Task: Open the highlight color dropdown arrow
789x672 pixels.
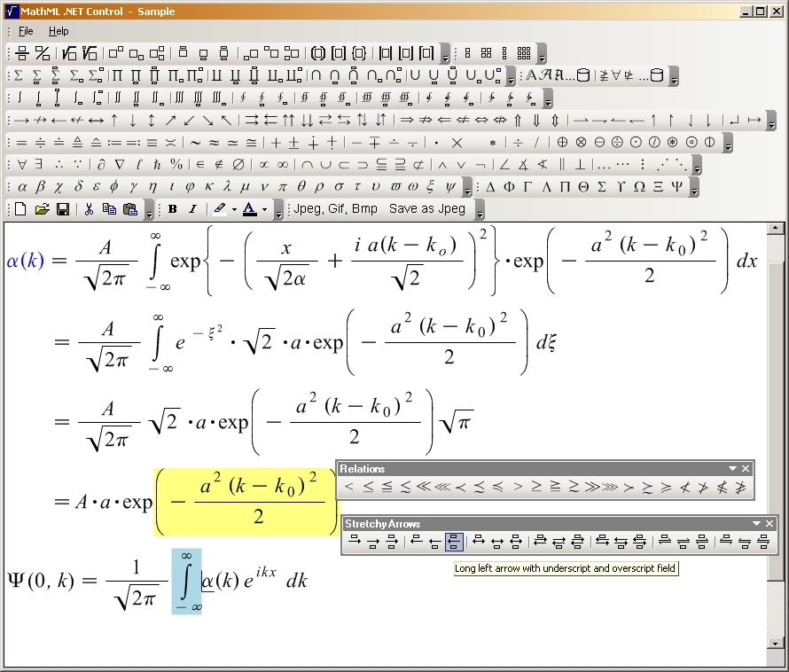Action: point(234,210)
